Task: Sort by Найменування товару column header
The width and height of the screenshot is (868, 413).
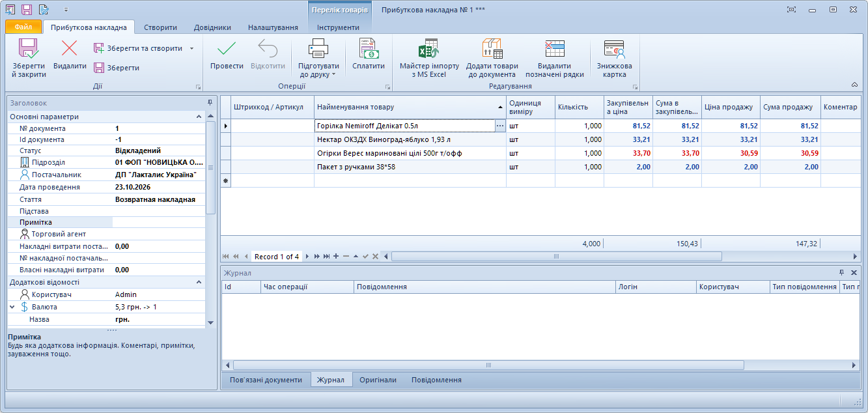Action: (x=410, y=107)
